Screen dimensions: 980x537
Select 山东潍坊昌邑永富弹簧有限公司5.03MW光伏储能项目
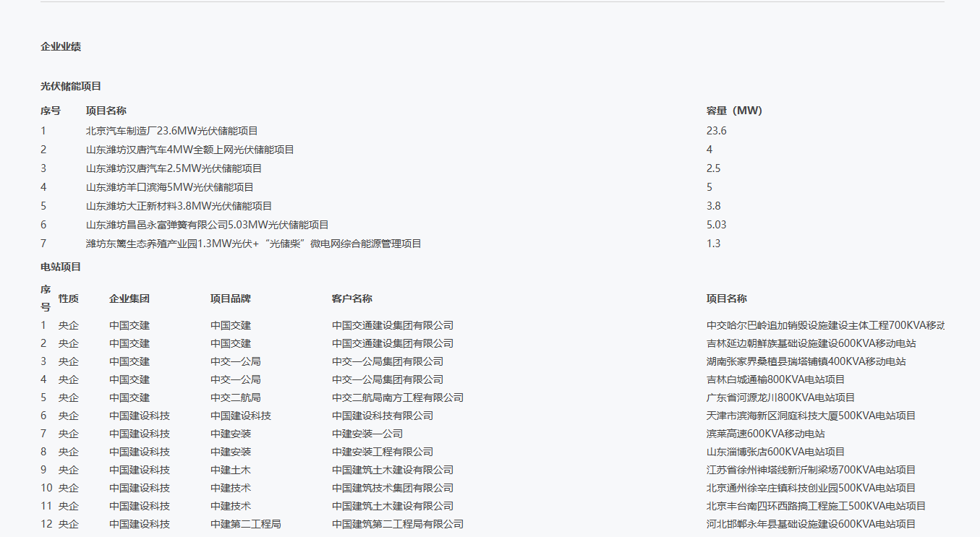(x=208, y=225)
